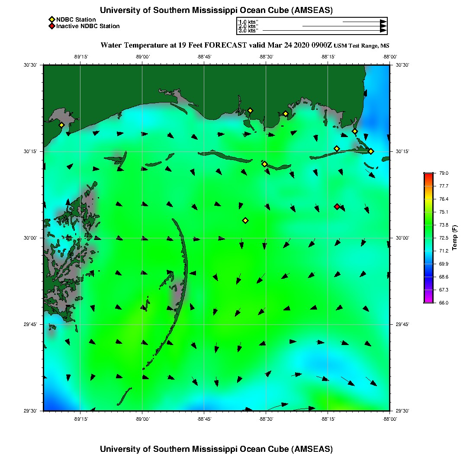Click the red Inactive NDBC Station legend diamond
This screenshot has height=454, width=476.
[x=51, y=26]
